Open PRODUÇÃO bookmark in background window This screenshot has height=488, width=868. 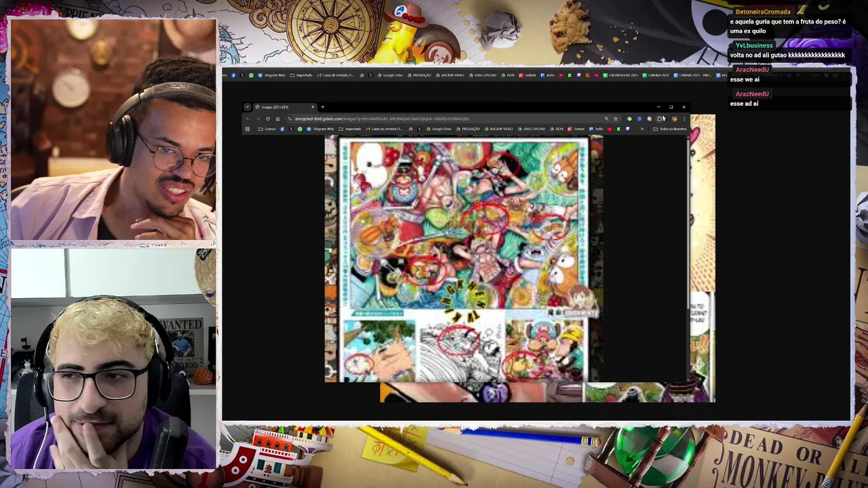[x=418, y=75]
